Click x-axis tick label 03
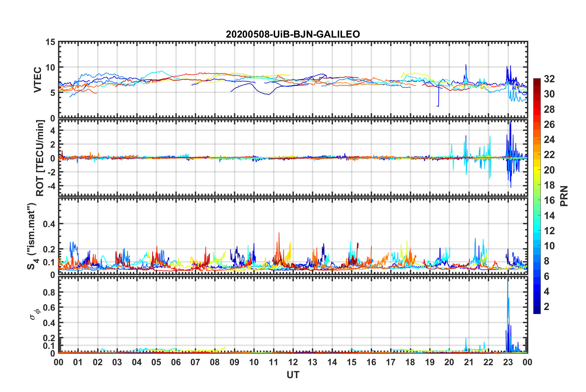Screen dimensions: 586x392 117,362
